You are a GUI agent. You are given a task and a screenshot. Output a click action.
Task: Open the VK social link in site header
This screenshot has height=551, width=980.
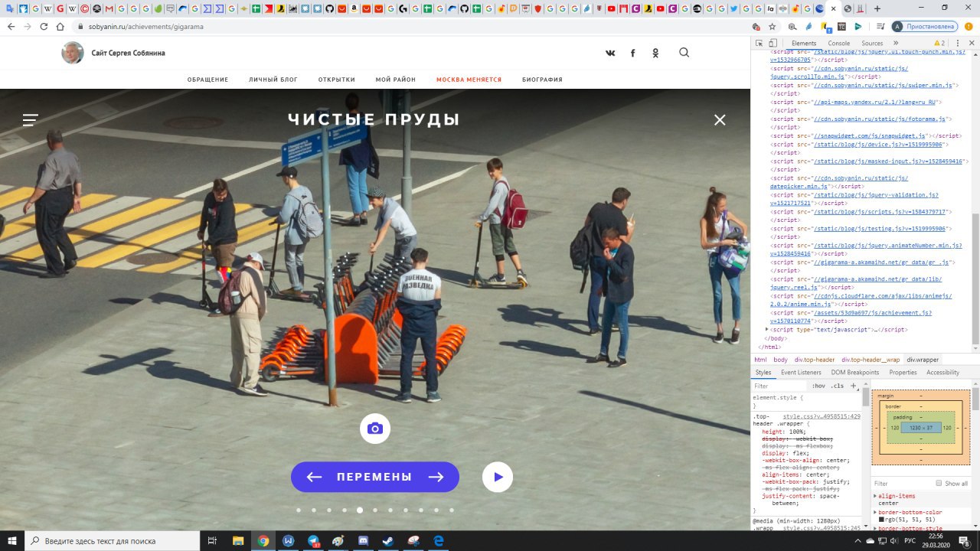click(610, 53)
